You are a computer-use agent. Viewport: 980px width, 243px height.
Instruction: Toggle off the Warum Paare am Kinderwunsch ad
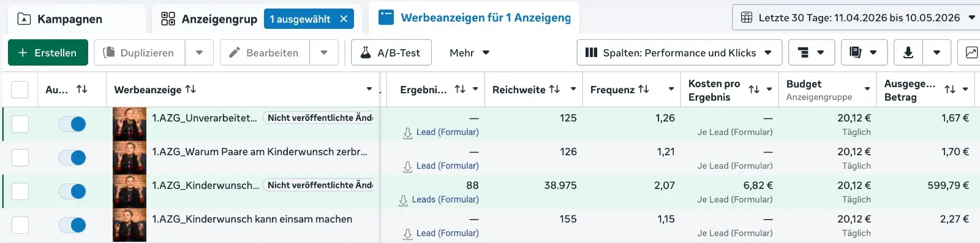(x=72, y=158)
